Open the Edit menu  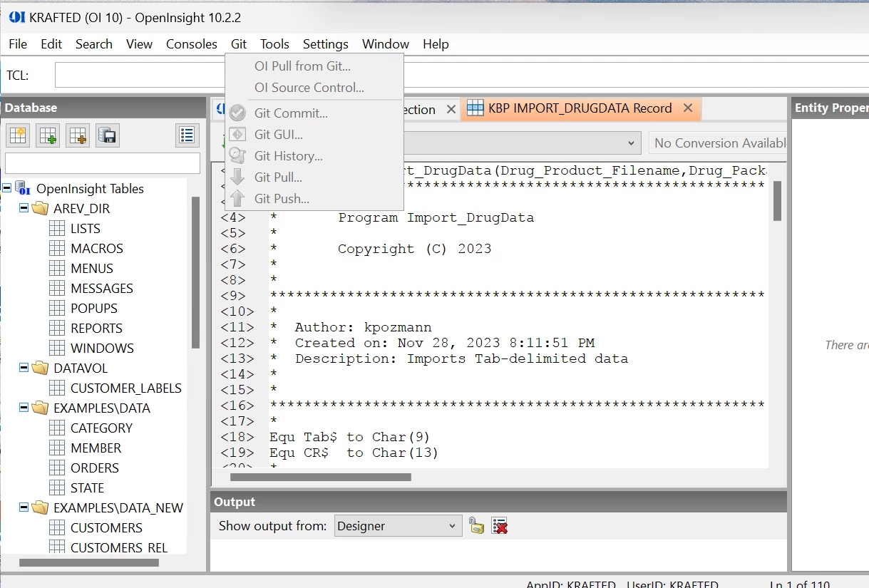51,44
